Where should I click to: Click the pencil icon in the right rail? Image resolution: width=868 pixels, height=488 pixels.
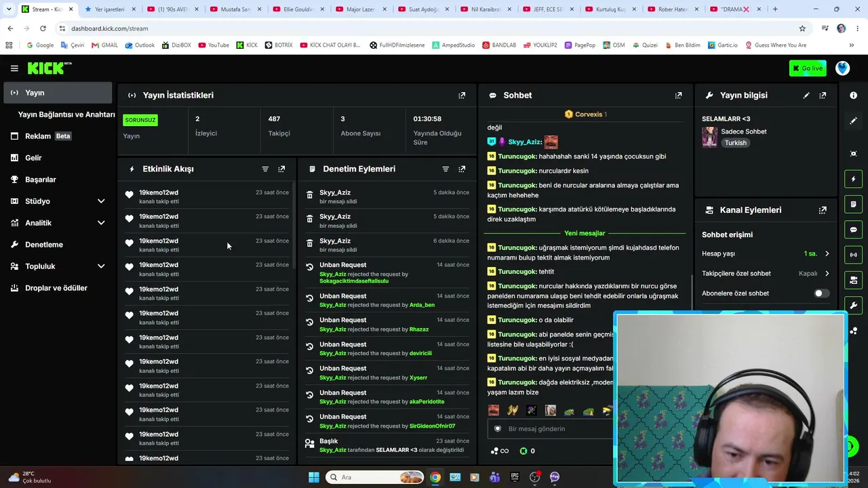853,121
